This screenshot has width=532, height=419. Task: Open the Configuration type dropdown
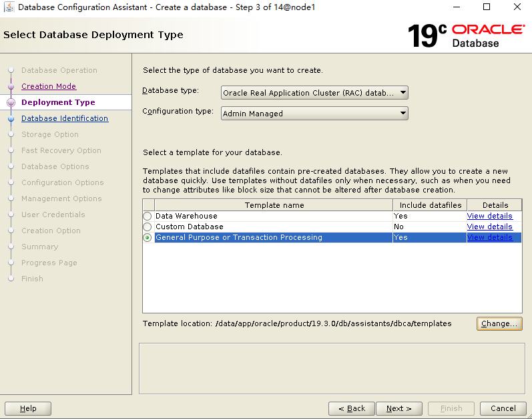[314, 114]
